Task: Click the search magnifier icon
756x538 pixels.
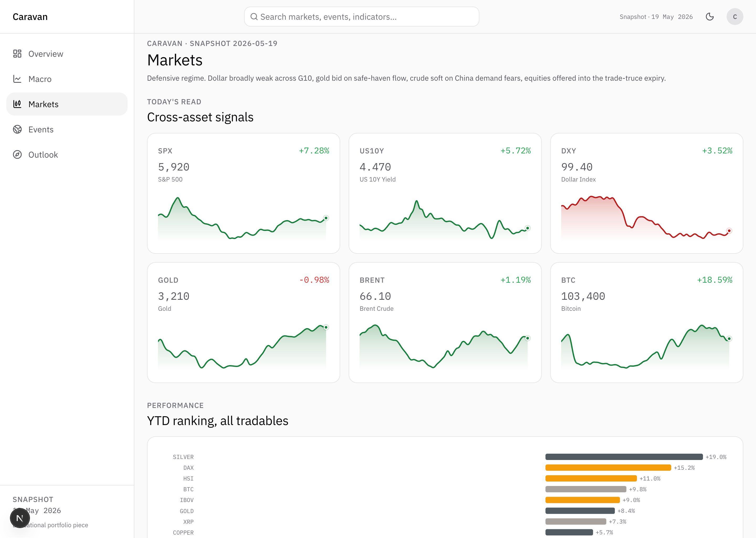Action: click(x=254, y=17)
